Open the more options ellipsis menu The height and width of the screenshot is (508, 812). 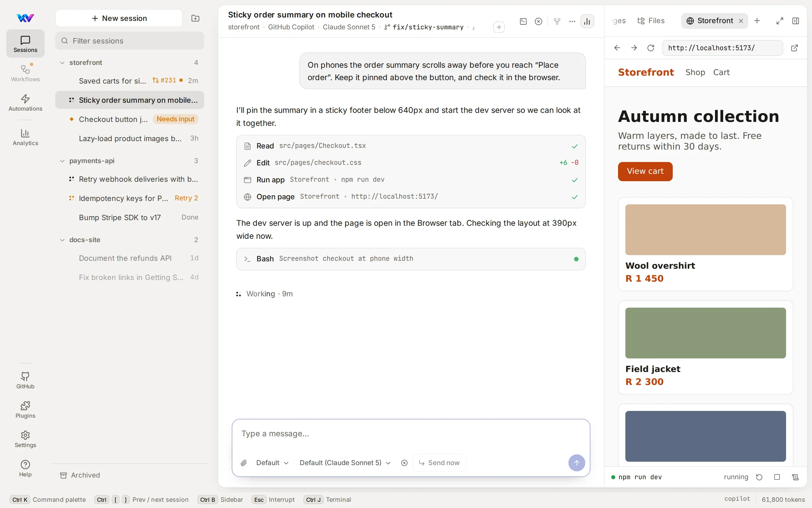click(572, 21)
